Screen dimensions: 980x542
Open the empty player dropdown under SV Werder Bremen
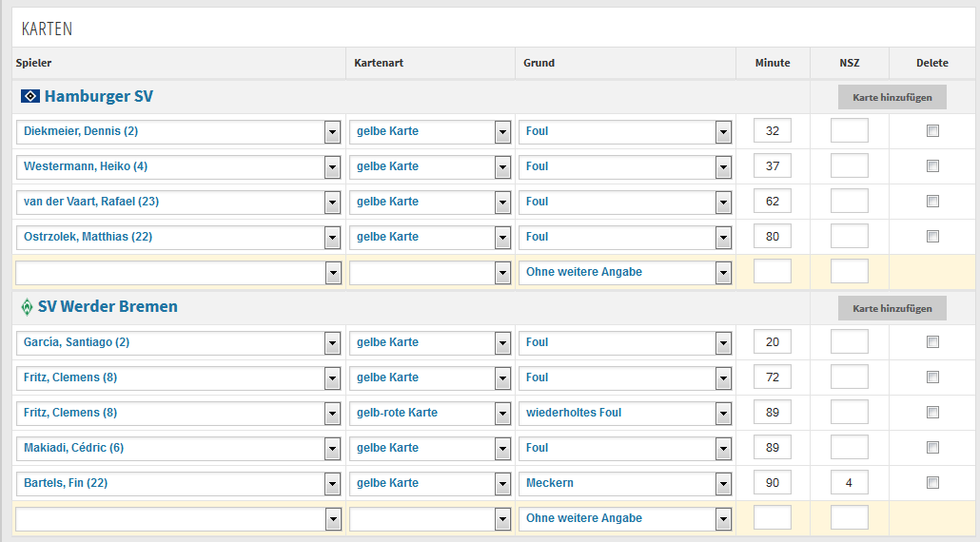[178, 518]
